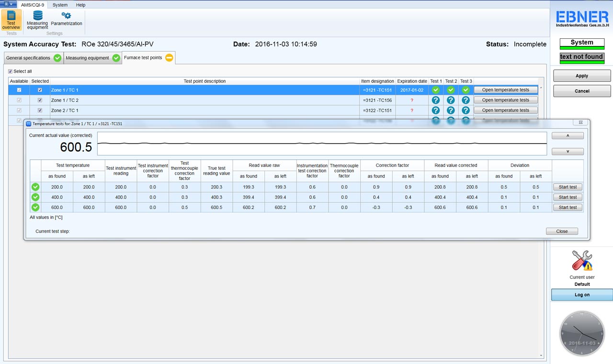Open the Parametrization gear settings
The image size is (613, 364).
point(67,19)
